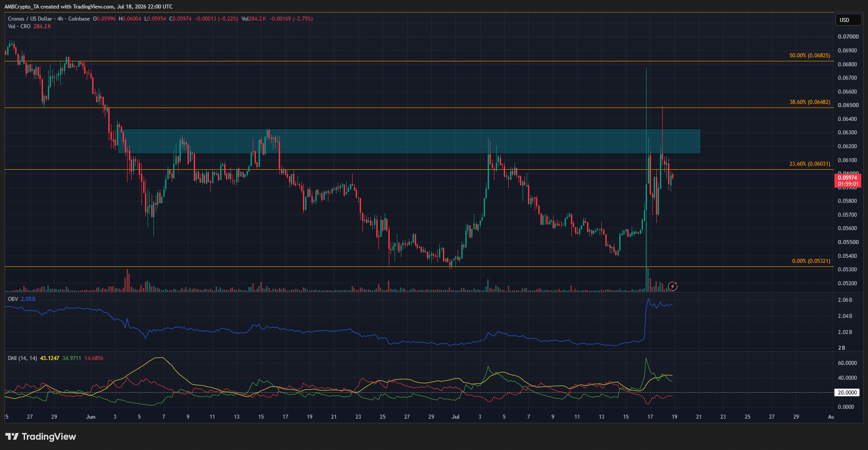The width and height of the screenshot is (868, 450).
Task: Click the 23.60% (0.06031) Fibonacci label
Action: [809, 164]
